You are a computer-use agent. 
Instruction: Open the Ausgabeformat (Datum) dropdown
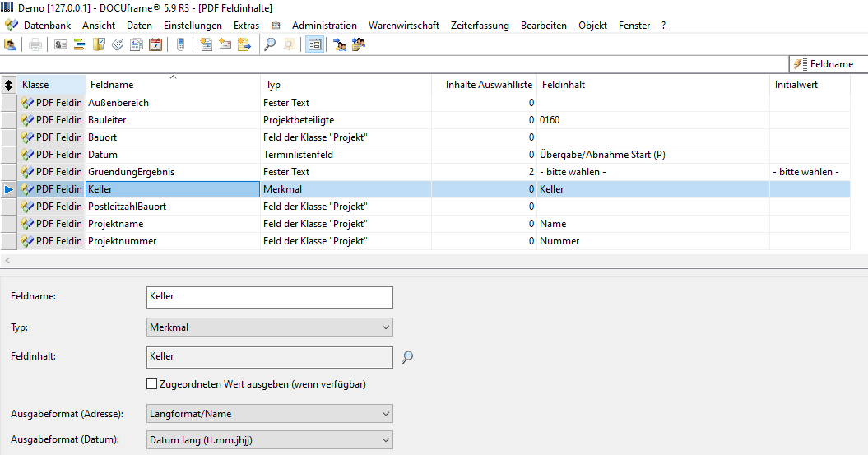tap(270, 440)
